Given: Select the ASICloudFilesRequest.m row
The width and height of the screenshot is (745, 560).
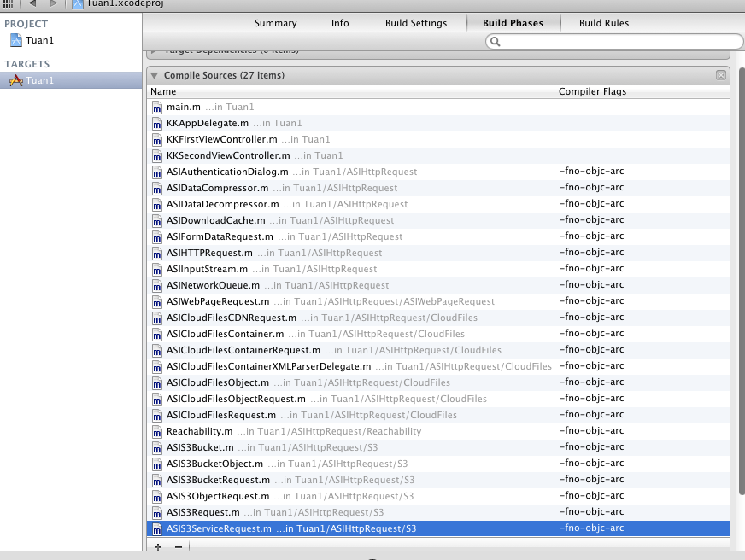Looking at the screenshot, I should (438, 415).
